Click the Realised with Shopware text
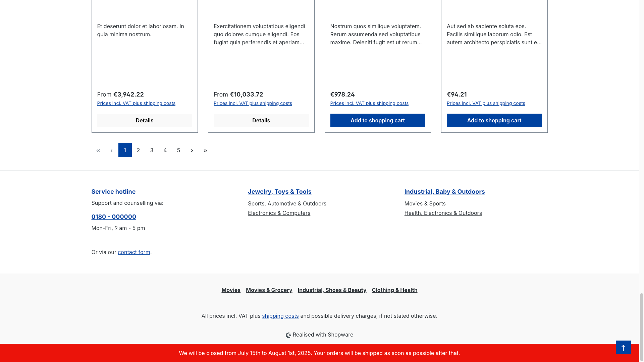The image size is (644, 362). click(x=323, y=335)
